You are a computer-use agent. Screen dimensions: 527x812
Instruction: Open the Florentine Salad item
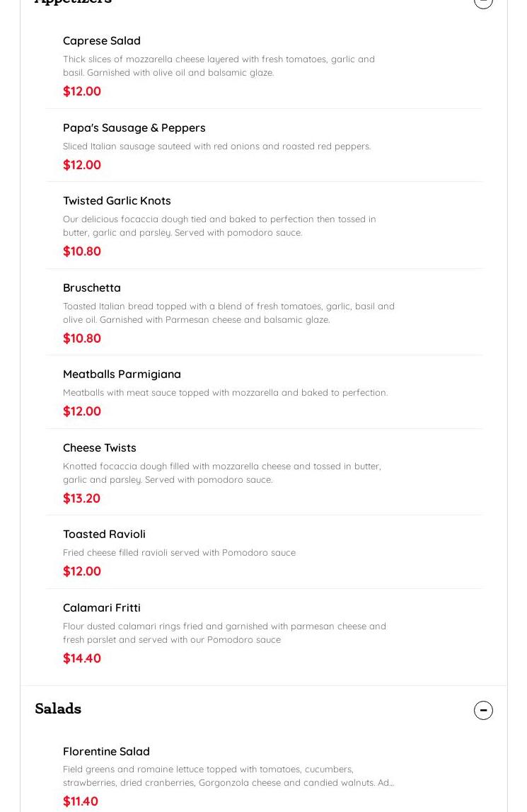[x=106, y=752]
